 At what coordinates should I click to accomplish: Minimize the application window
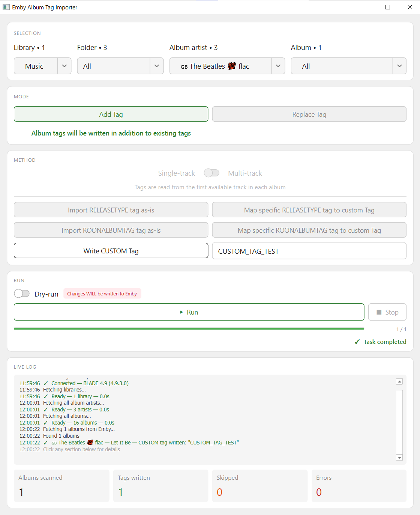(366, 7)
